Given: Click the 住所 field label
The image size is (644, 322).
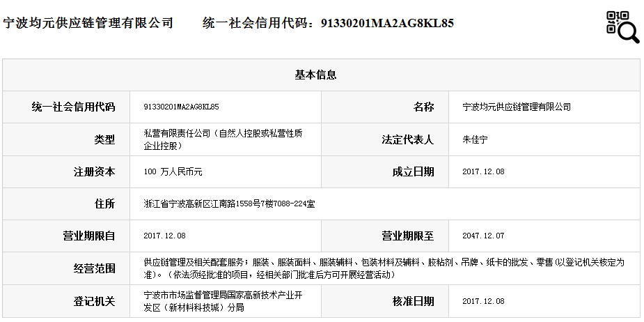Looking at the screenshot, I should (x=104, y=204).
